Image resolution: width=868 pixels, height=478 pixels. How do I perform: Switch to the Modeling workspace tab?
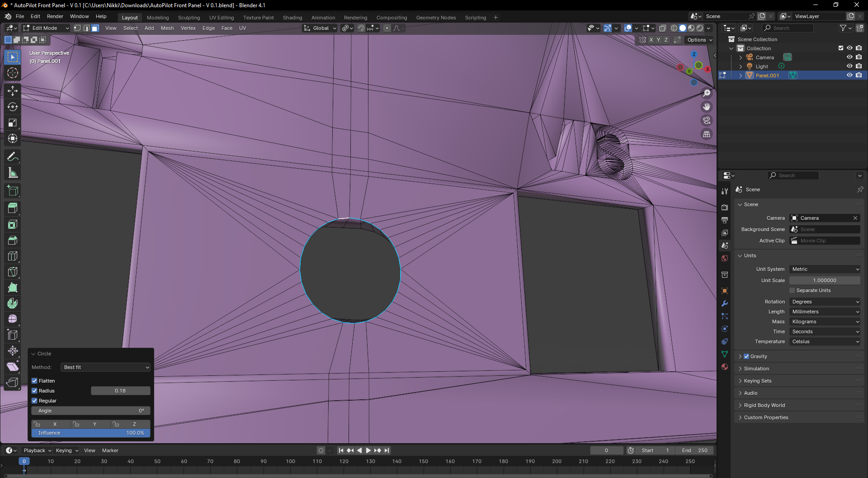point(158,18)
